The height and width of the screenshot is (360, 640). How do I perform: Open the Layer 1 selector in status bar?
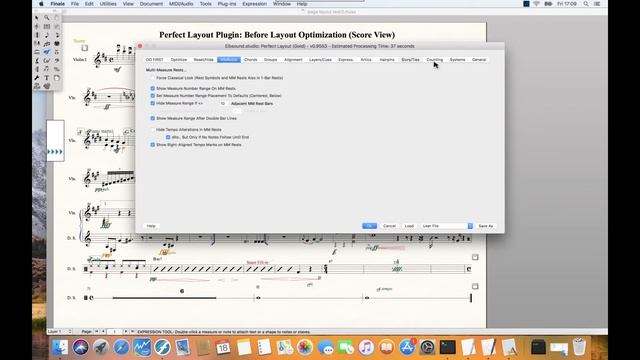60,331
